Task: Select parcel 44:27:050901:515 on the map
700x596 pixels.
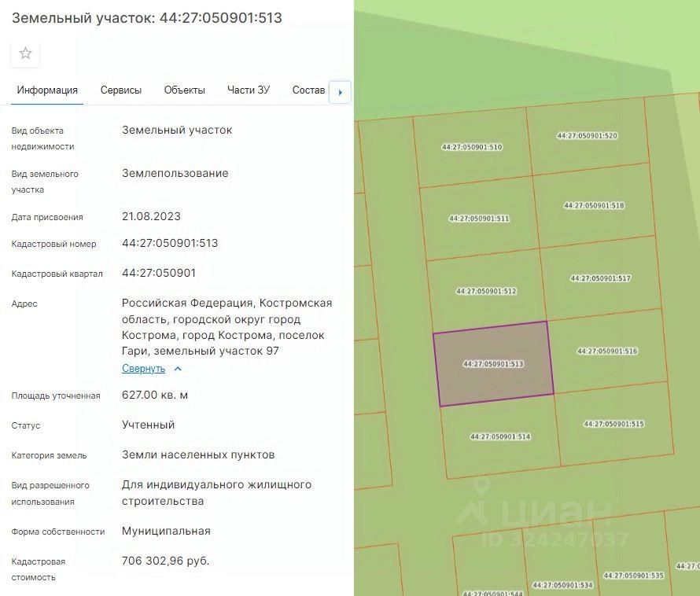Action: coord(613,424)
